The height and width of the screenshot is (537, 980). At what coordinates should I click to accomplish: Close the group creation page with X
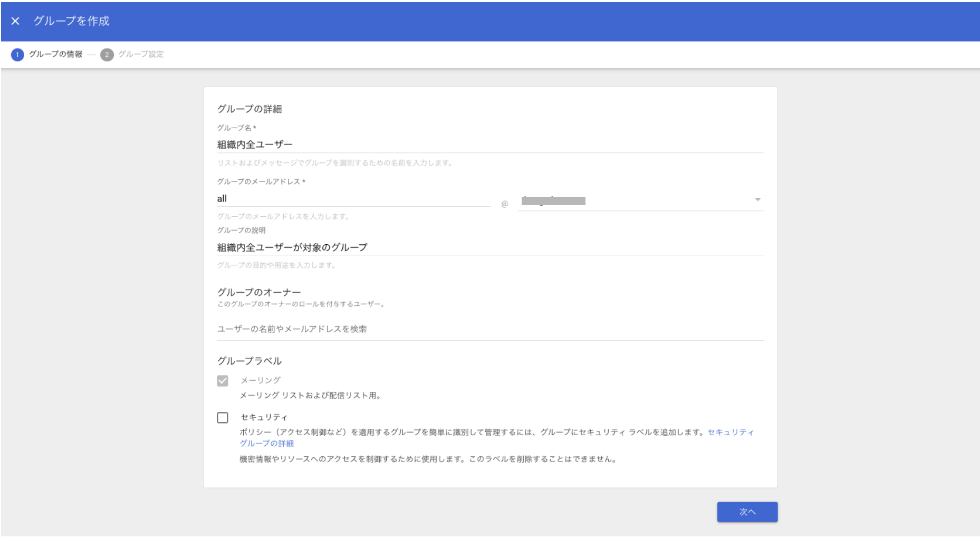[15, 21]
